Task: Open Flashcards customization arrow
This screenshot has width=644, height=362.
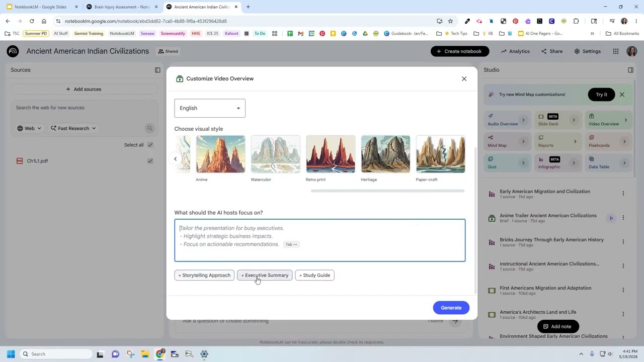Action: [624, 141]
